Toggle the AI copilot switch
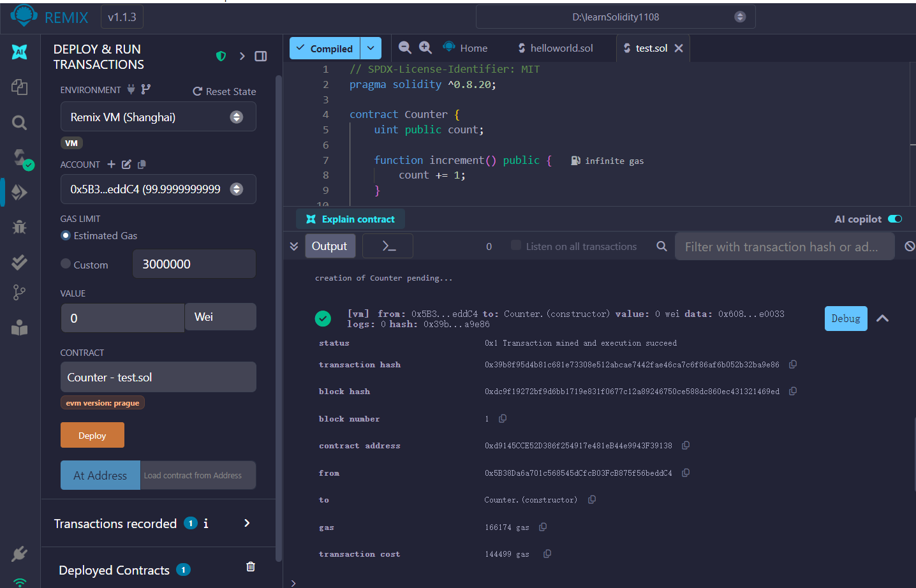The height and width of the screenshot is (588, 916). (895, 219)
